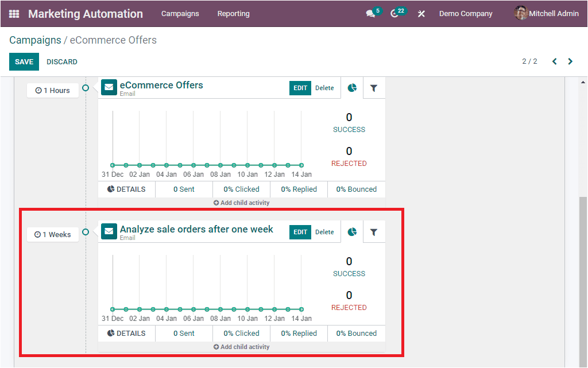The image size is (588, 368).
Task: Click 0% Bounced under Analyze sale orders
Action: click(356, 333)
